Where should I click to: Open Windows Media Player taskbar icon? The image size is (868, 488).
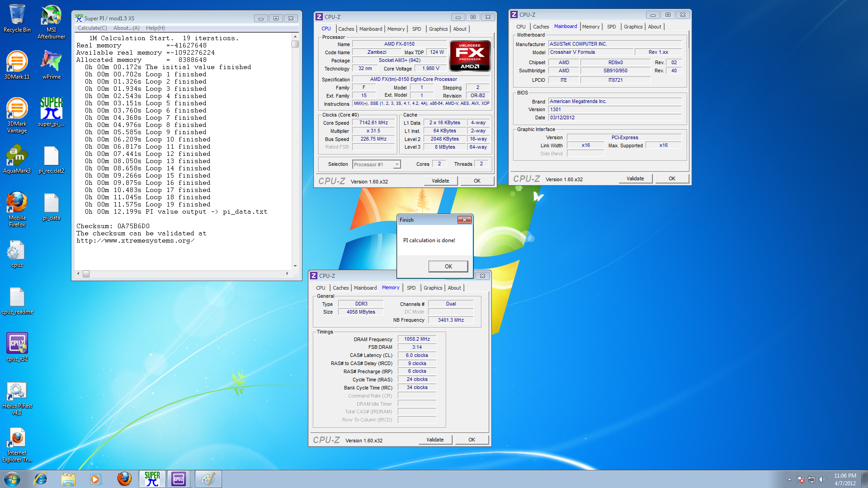[x=95, y=479]
